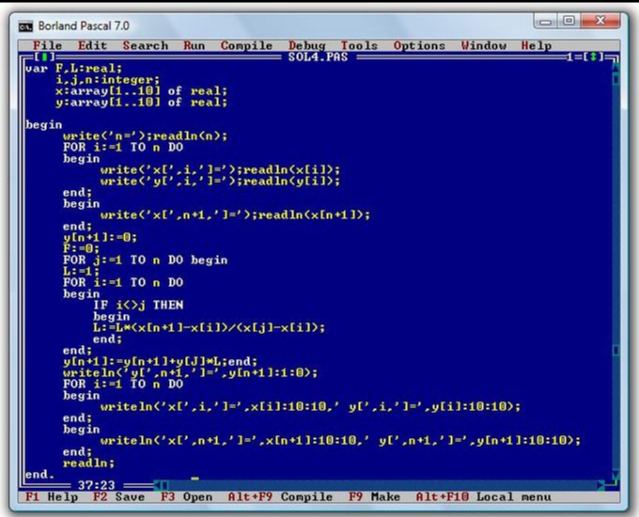This screenshot has width=639, height=517.
Task: Click the readln(x[i]) statement line
Action: point(220,170)
